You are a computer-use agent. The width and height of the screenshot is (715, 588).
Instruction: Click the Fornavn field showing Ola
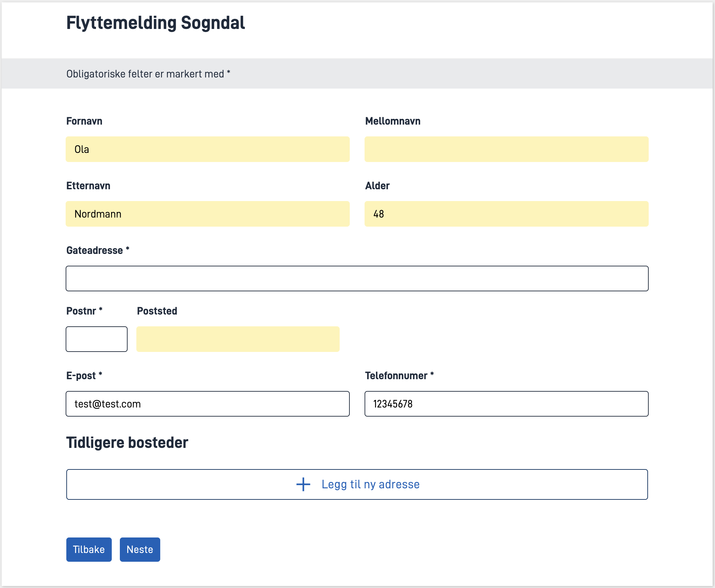(207, 149)
